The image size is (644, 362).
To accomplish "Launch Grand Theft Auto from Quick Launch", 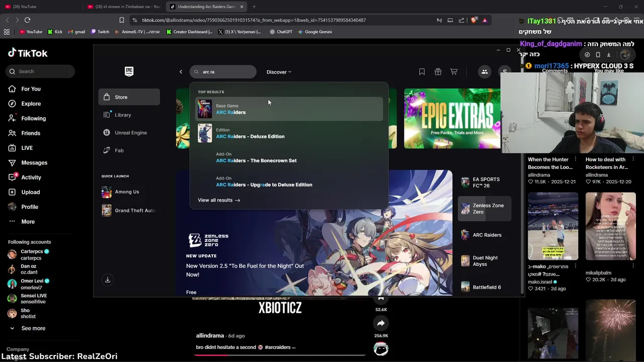I will pos(129,211).
